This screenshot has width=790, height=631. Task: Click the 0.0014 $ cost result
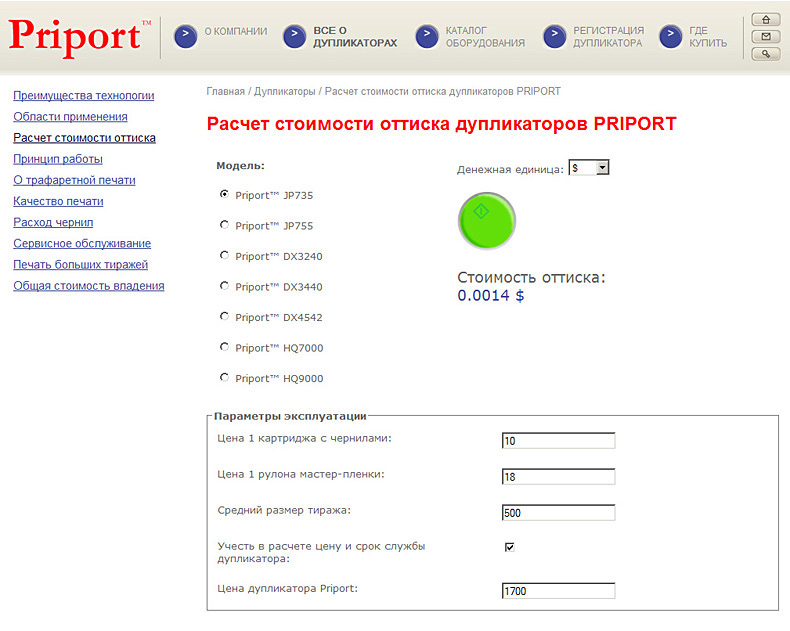point(491,295)
